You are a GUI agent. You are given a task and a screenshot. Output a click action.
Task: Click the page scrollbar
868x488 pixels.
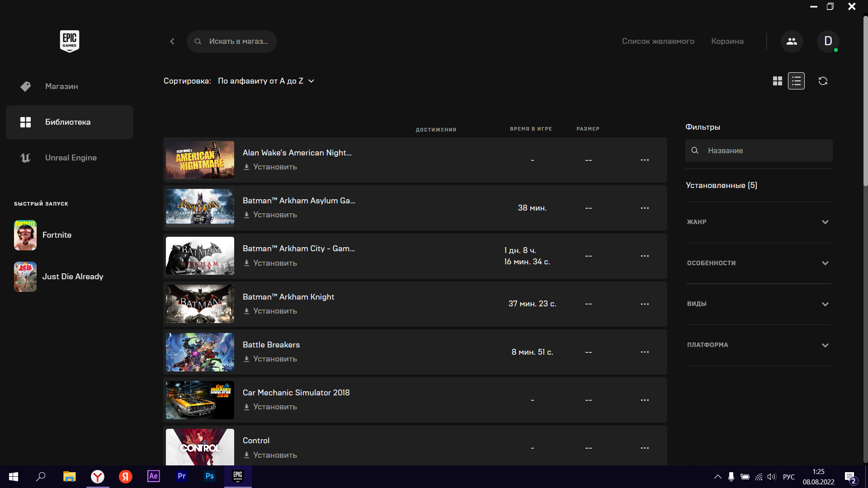[x=865, y=102]
